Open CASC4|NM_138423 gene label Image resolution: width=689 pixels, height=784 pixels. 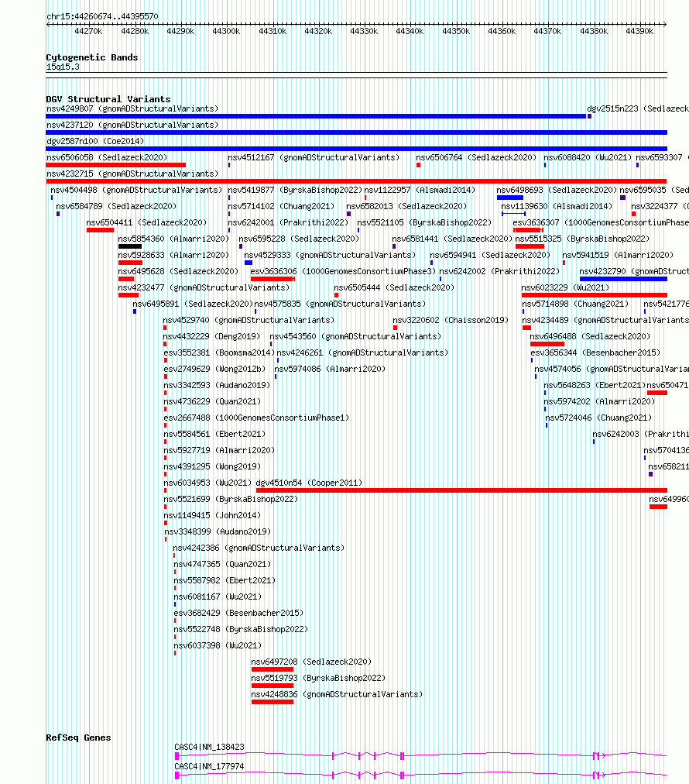click(x=209, y=747)
